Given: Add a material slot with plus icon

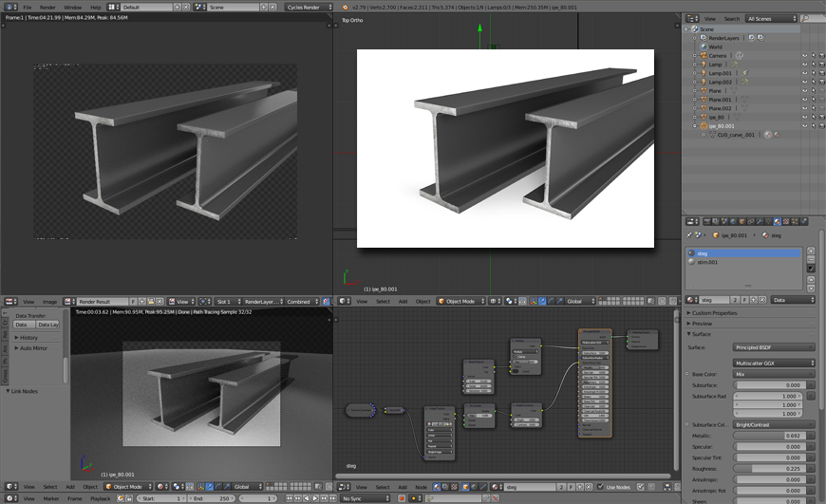Looking at the screenshot, I should 811,251.
